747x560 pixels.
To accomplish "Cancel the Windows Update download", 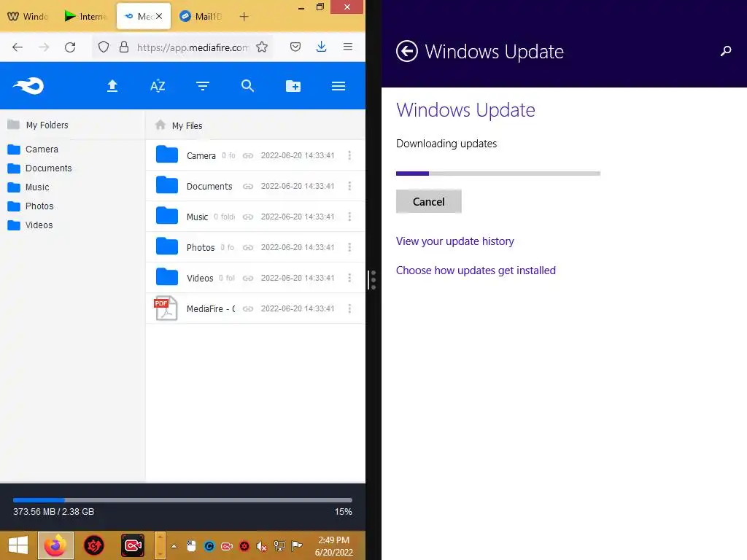I will pos(429,201).
